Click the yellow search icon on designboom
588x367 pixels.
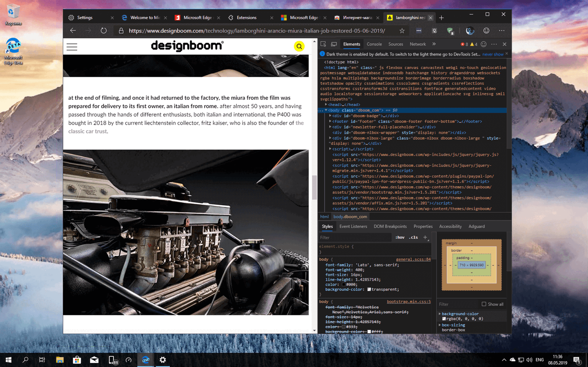pyautogui.click(x=299, y=47)
